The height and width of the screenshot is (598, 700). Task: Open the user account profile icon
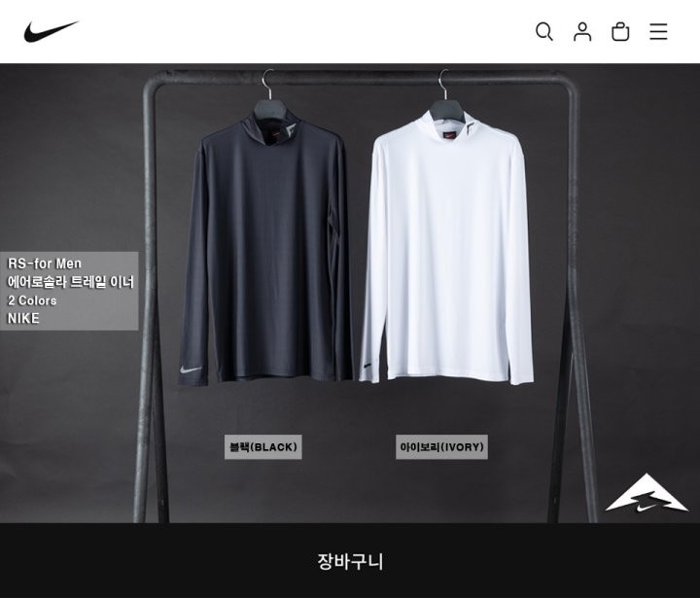tap(582, 32)
